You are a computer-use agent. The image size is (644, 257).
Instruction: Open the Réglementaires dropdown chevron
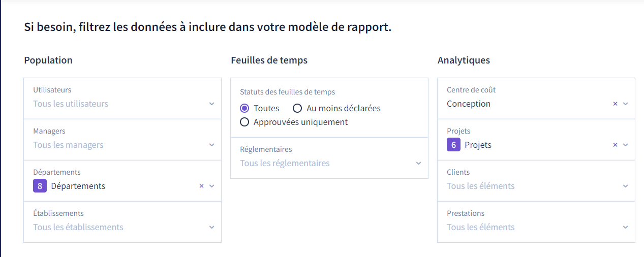pos(419,163)
